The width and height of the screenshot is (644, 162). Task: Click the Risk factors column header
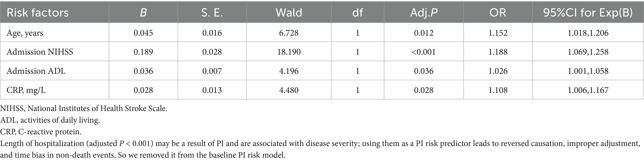[38, 13]
